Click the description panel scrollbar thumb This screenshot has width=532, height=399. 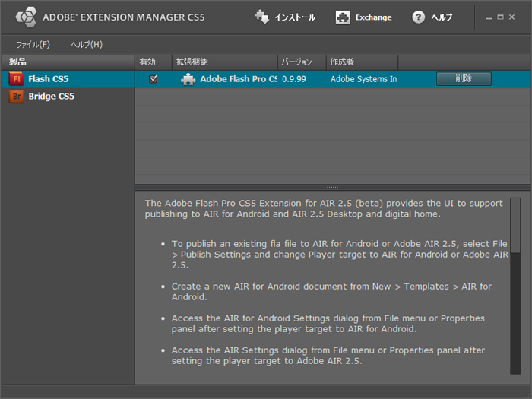515,225
